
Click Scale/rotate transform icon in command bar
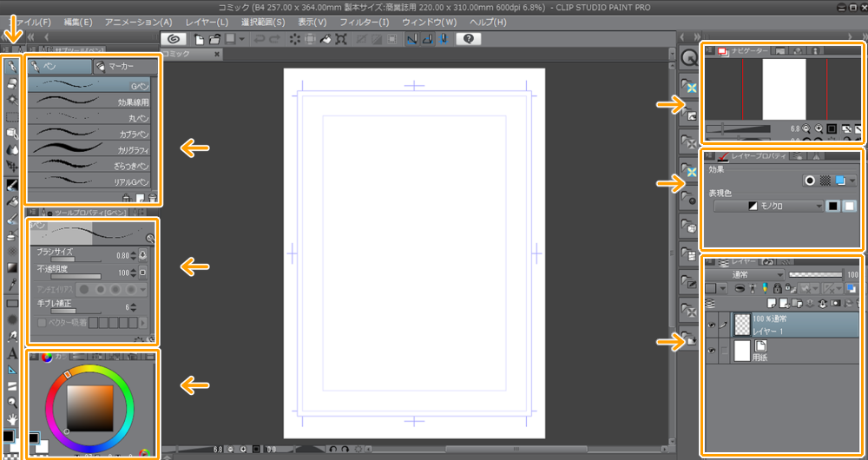click(x=341, y=39)
